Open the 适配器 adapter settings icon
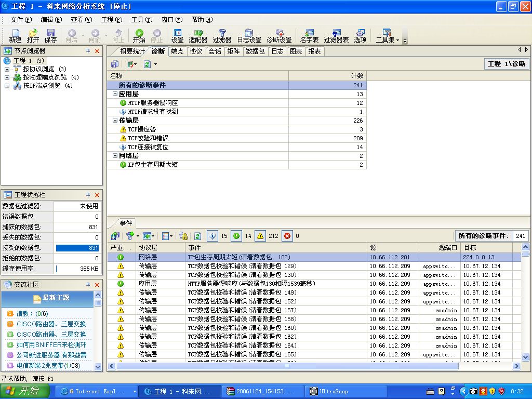This screenshot has height=399, width=532. pos(198,33)
